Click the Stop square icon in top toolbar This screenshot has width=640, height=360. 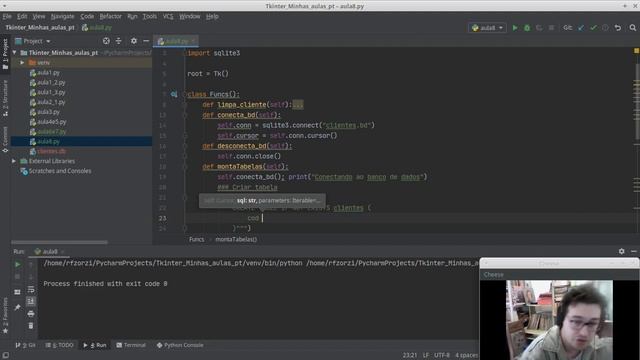tap(551, 28)
